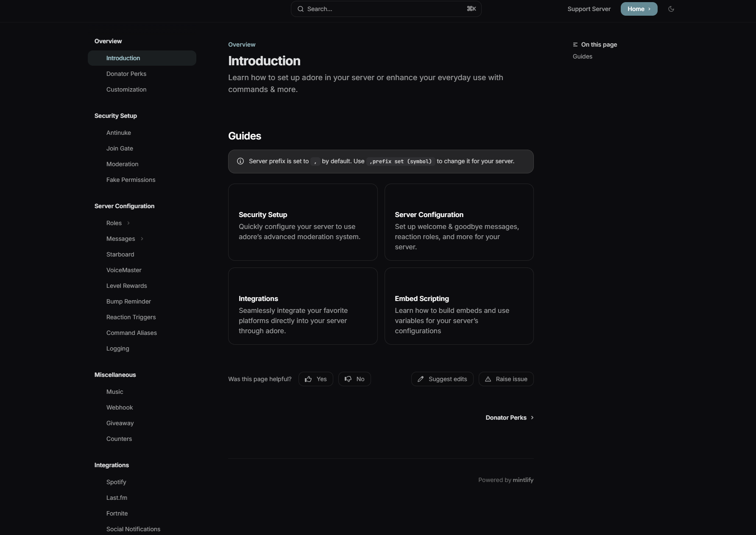756x535 pixels.
Task: Click 'Was this page helpful?' text
Action: (260, 379)
